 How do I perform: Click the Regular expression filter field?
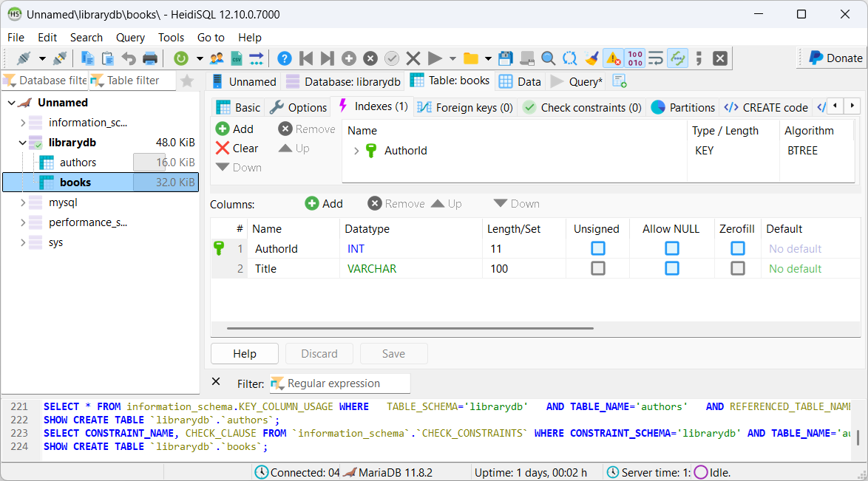340,383
